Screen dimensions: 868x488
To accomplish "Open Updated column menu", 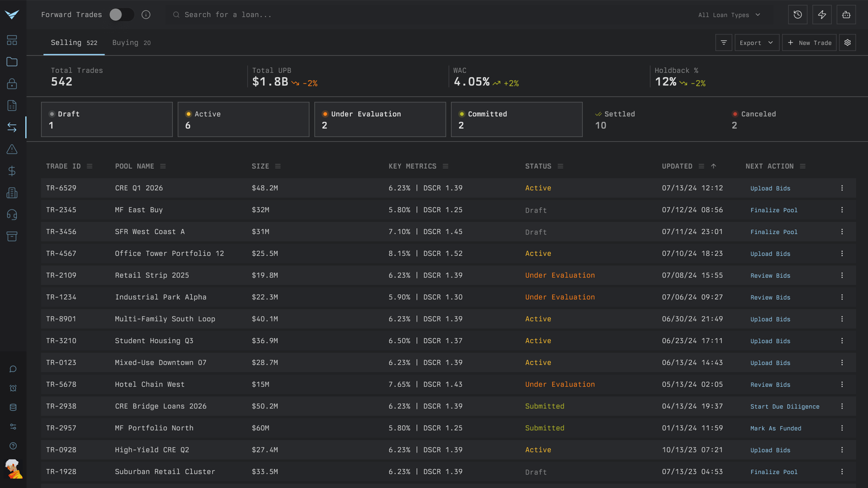I will tap(701, 166).
